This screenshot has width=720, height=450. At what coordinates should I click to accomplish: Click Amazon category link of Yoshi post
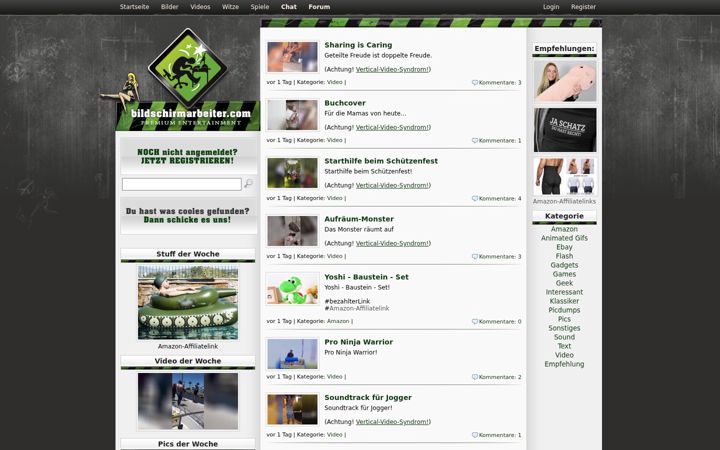(x=338, y=321)
